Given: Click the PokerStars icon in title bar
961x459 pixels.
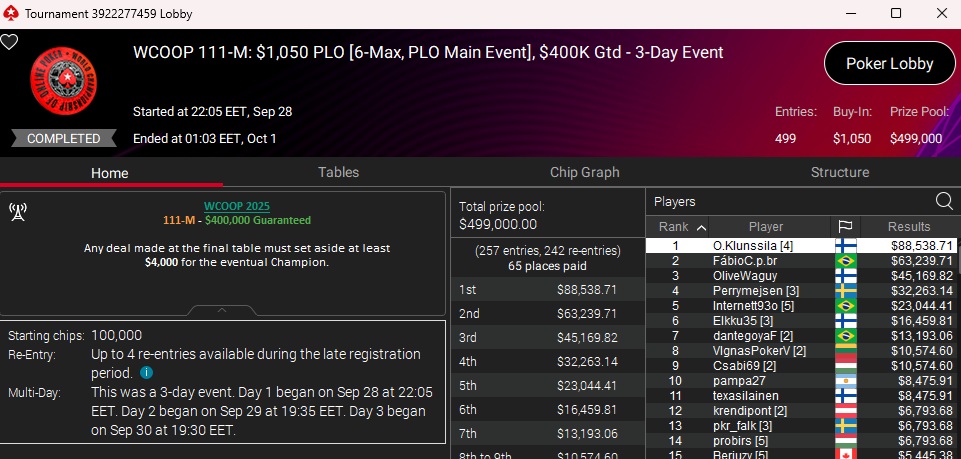Looking at the screenshot, I should pyautogui.click(x=11, y=14).
